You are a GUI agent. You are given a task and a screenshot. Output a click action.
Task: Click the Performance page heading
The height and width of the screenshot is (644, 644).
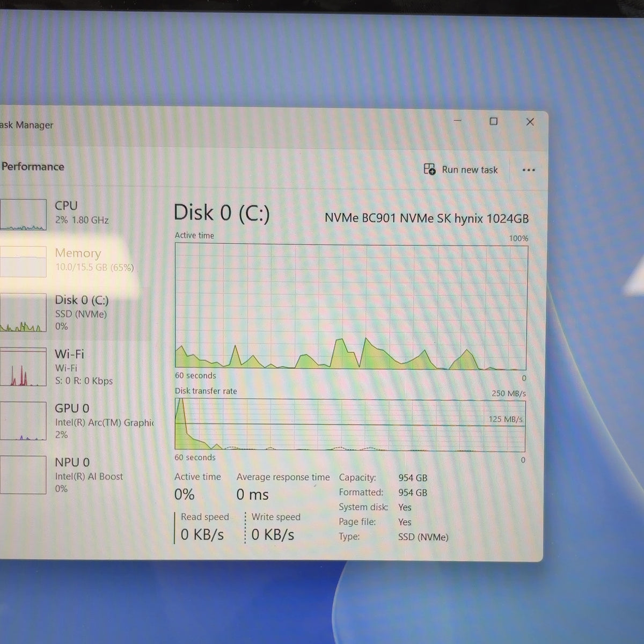33,166
